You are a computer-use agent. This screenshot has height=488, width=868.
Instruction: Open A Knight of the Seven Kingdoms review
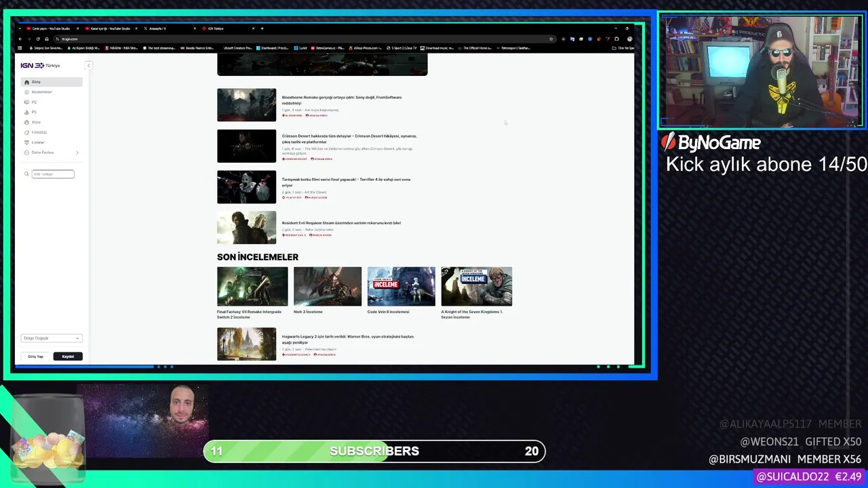click(476, 293)
